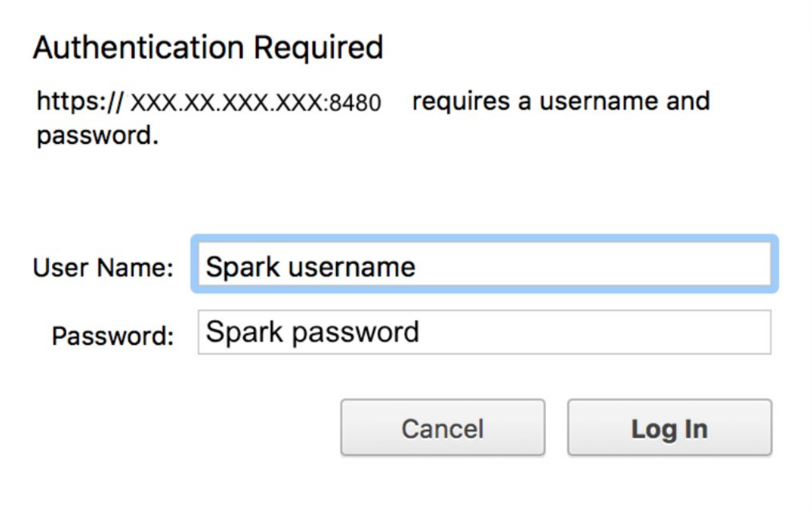
Task: Click the "Password:" label
Action: (x=113, y=335)
